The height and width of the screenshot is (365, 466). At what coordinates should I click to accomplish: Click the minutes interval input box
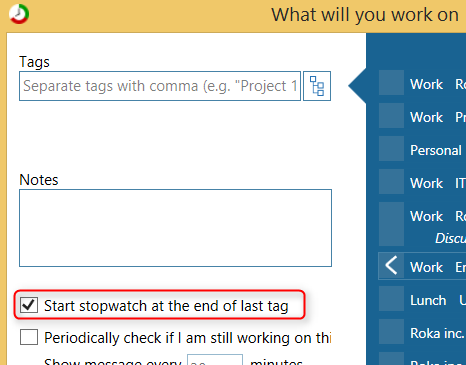pos(215,360)
